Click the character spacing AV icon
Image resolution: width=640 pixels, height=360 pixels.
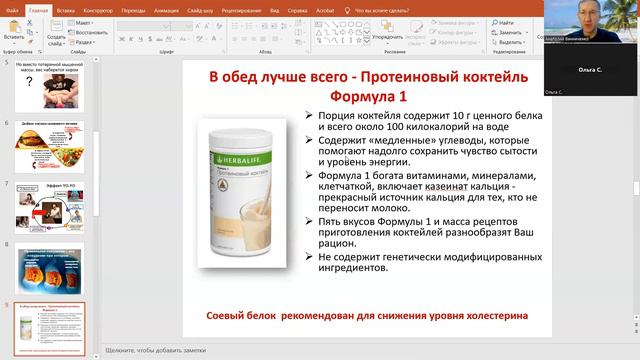169,39
